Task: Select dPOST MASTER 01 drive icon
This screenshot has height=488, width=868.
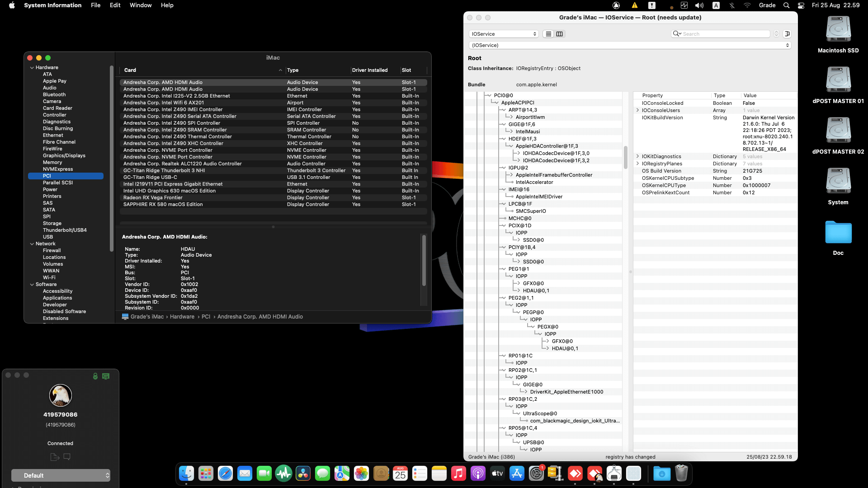Action: (x=838, y=80)
